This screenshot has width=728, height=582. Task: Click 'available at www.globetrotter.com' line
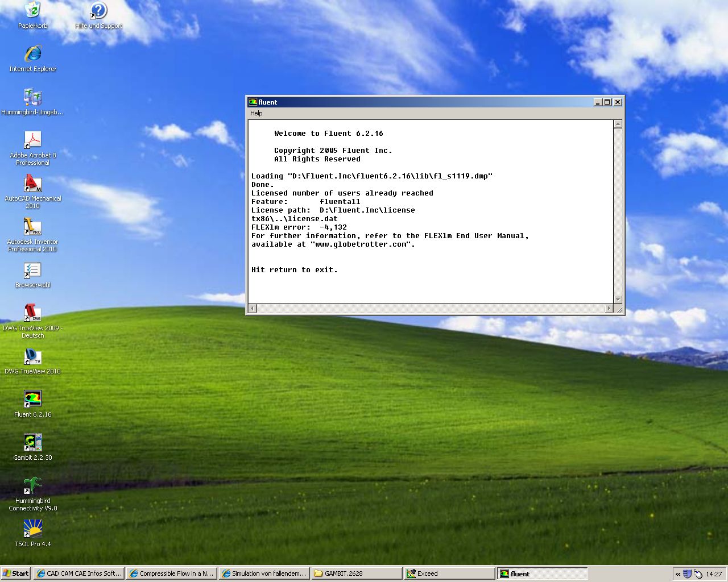coord(333,244)
